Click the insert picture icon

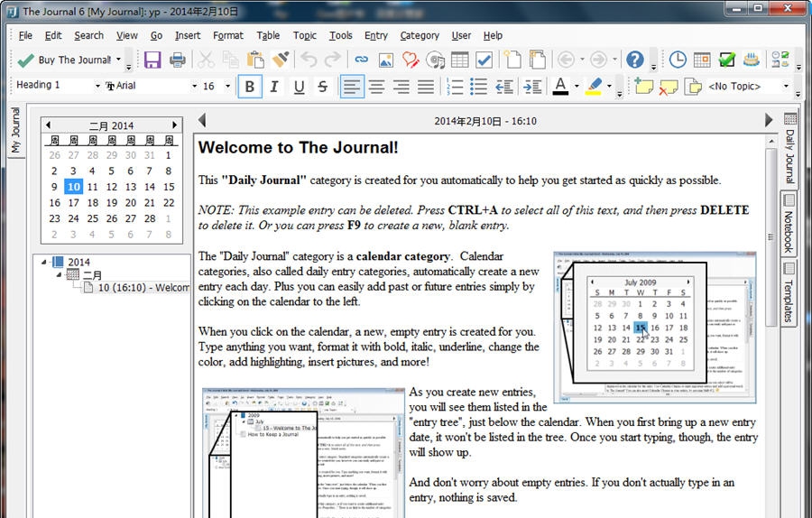386,60
